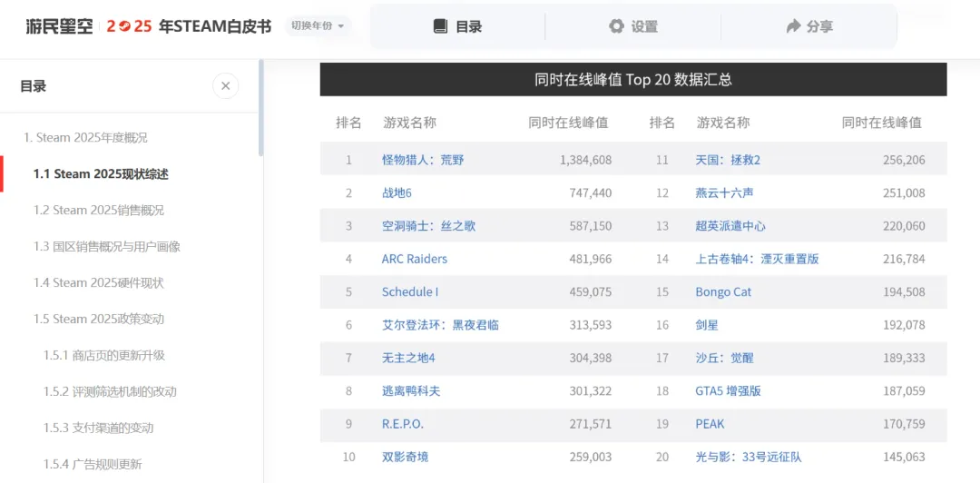980x483 pixels.
Task: Click the peak value 170,759
Action: click(905, 424)
